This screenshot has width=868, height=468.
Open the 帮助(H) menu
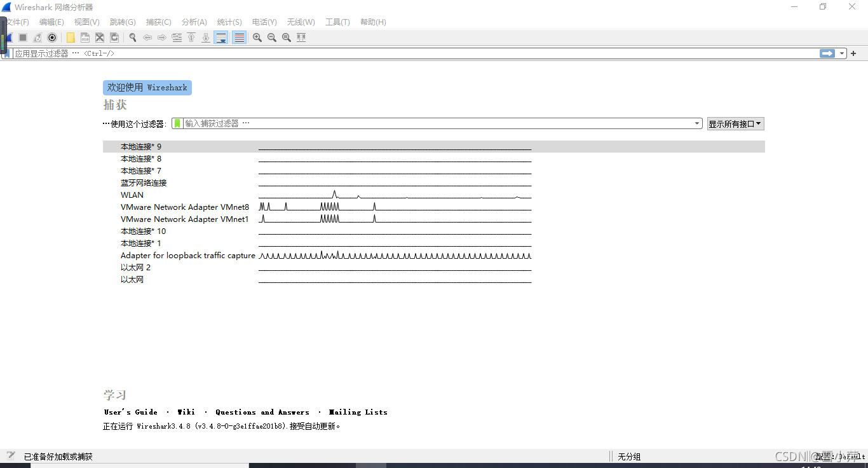(x=373, y=22)
